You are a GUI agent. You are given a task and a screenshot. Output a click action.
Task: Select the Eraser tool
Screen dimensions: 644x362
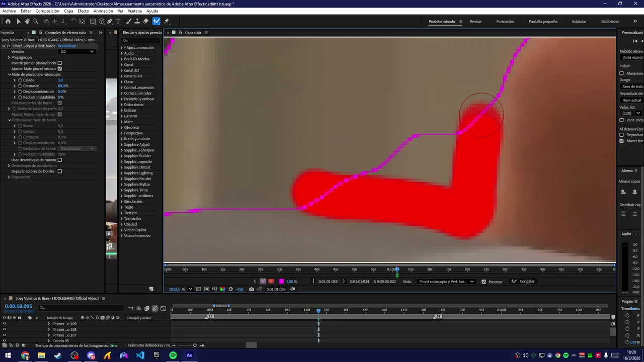[x=145, y=21]
